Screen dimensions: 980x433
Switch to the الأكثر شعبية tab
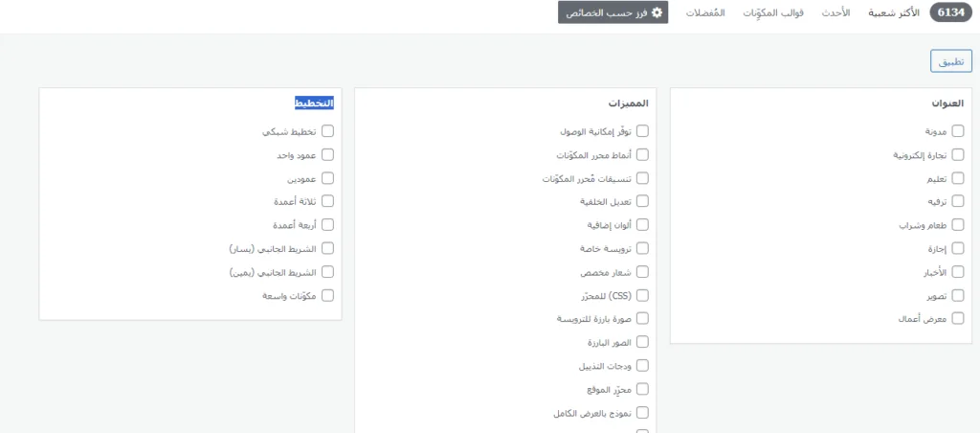click(893, 12)
